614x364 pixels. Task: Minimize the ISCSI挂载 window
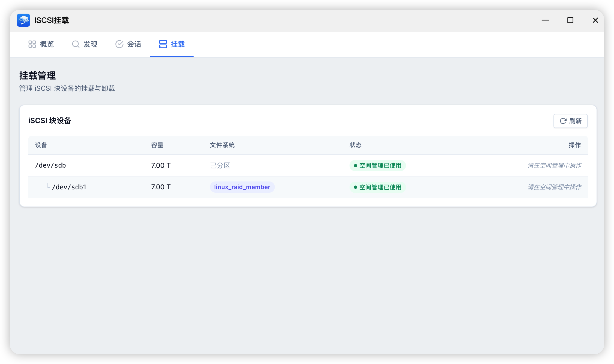(x=545, y=20)
